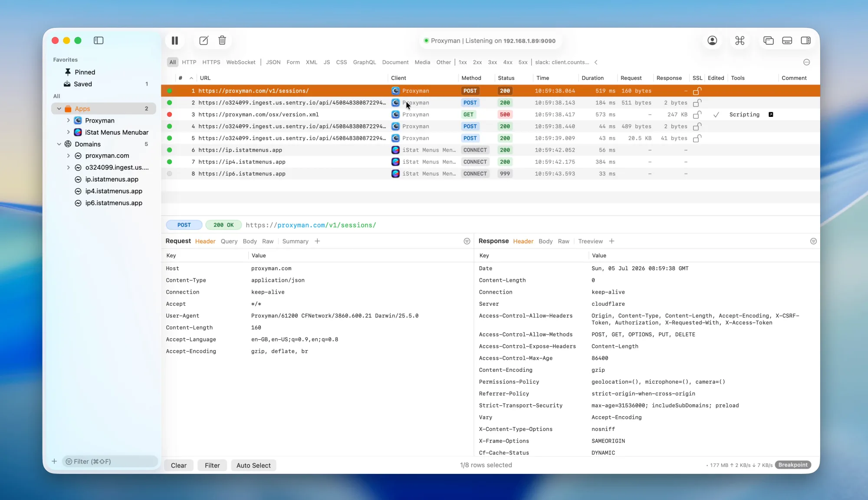The image size is (868, 500).
Task: Toggle the GraphQL filter
Action: coord(365,62)
